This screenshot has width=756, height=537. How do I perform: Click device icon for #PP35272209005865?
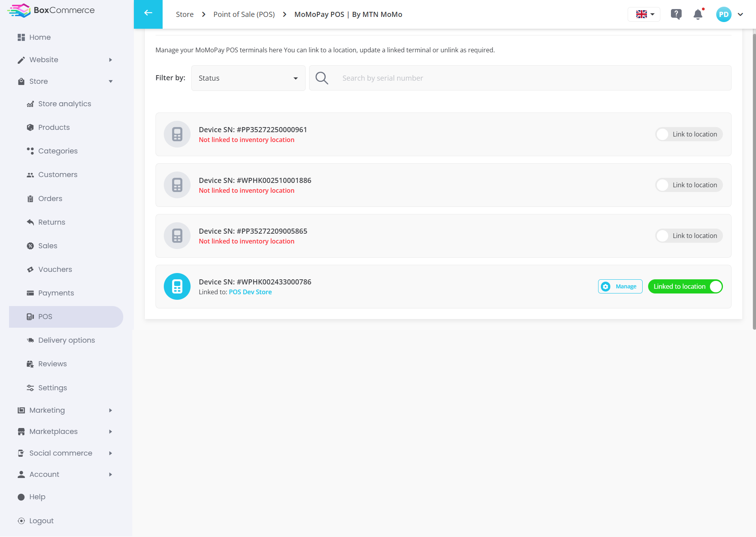click(x=177, y=236)
